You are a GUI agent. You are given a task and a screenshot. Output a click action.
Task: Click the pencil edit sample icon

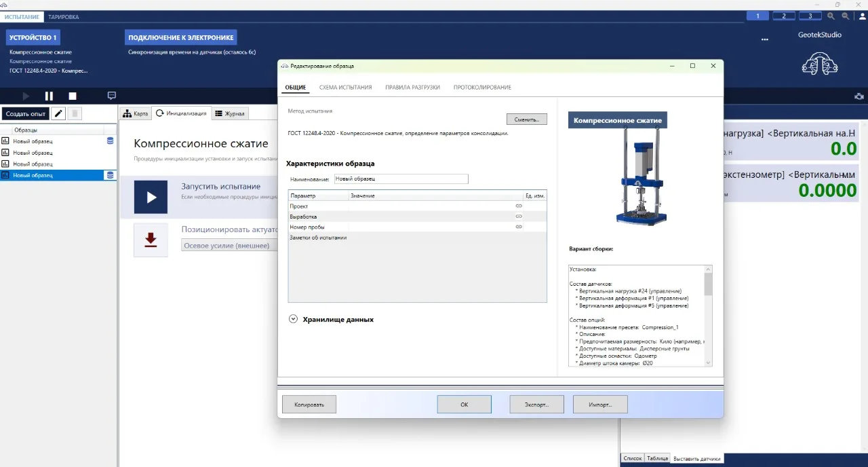[58, 113]
